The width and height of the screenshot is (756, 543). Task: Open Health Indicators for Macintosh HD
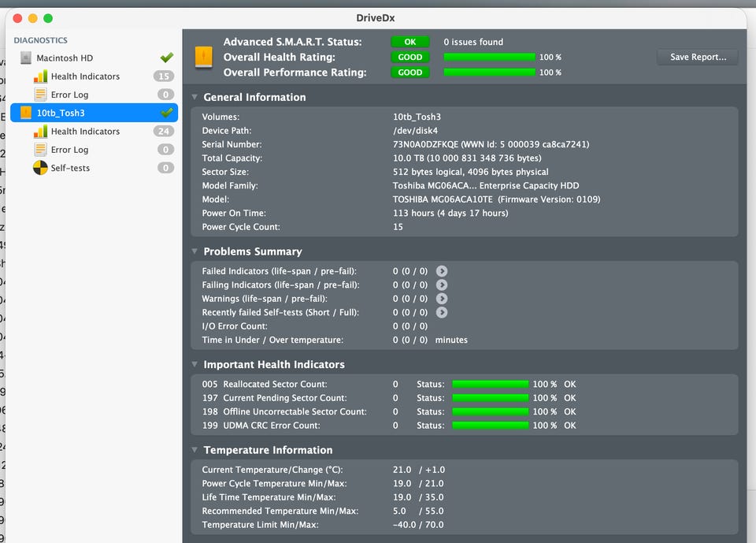(94, 76)
